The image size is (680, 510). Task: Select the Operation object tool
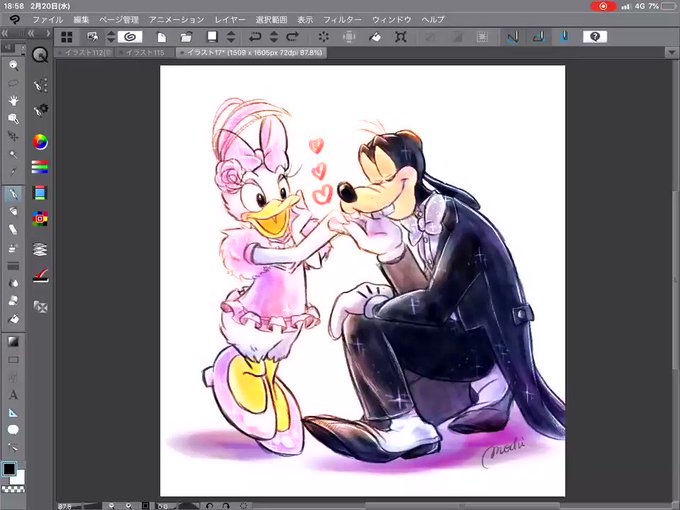pos(13,119)
